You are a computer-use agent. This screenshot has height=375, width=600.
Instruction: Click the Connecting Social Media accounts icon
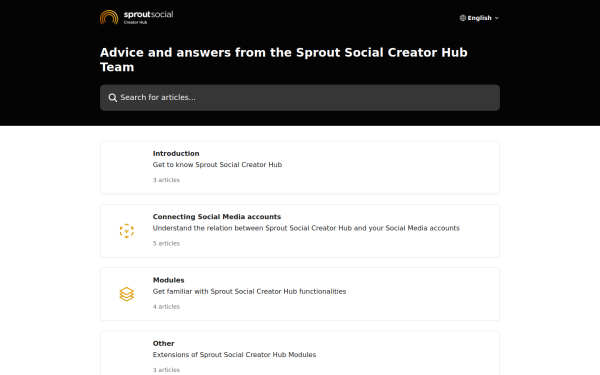tap(127, 231)
